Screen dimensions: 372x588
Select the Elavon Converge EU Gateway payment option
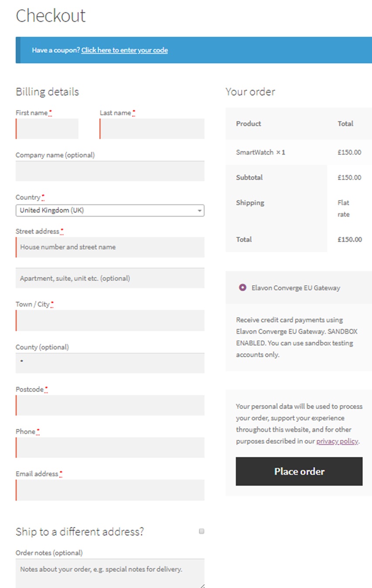242,288
